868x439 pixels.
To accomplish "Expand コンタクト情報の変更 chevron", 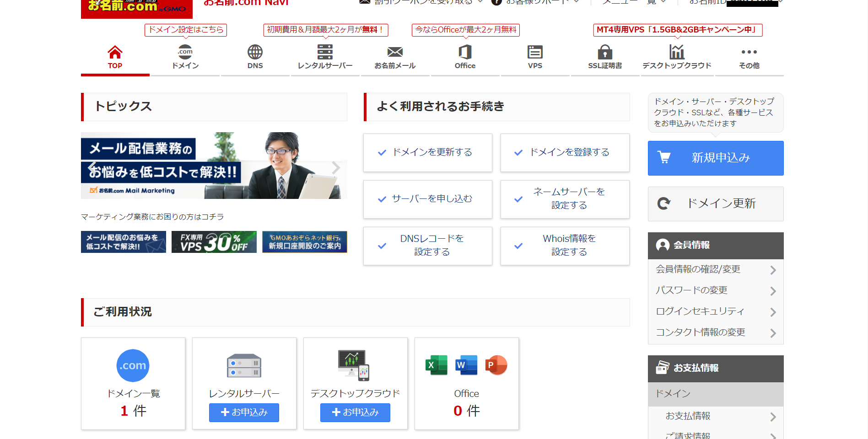I will (773, 333).
